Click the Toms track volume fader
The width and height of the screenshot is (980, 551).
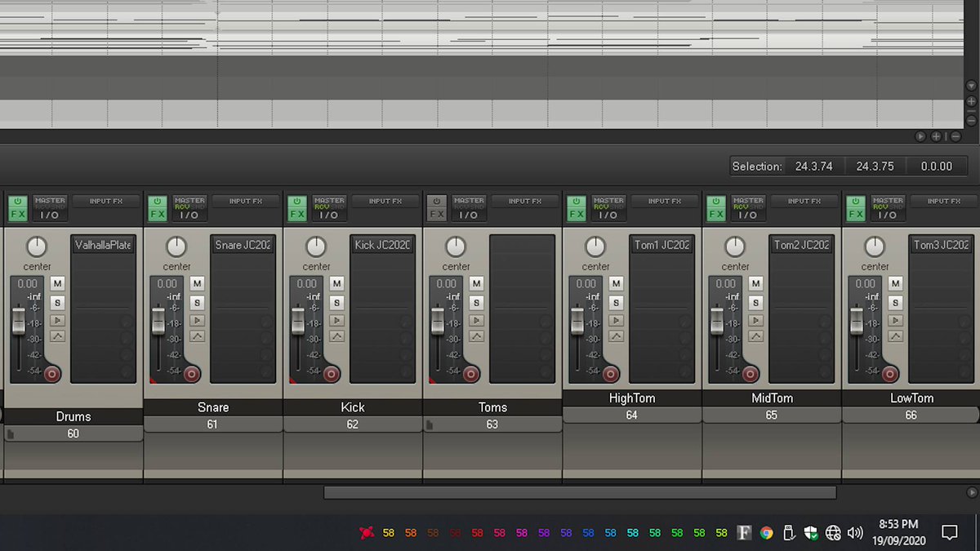click(437, 322)
